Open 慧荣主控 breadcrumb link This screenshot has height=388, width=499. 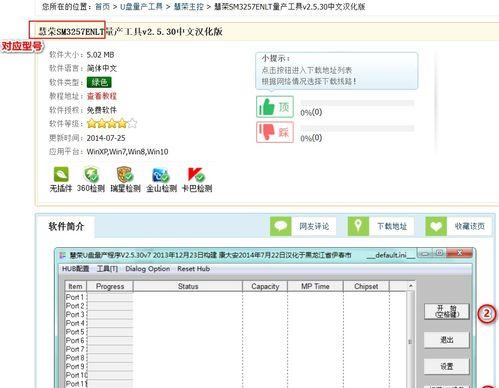click(189, 6)
